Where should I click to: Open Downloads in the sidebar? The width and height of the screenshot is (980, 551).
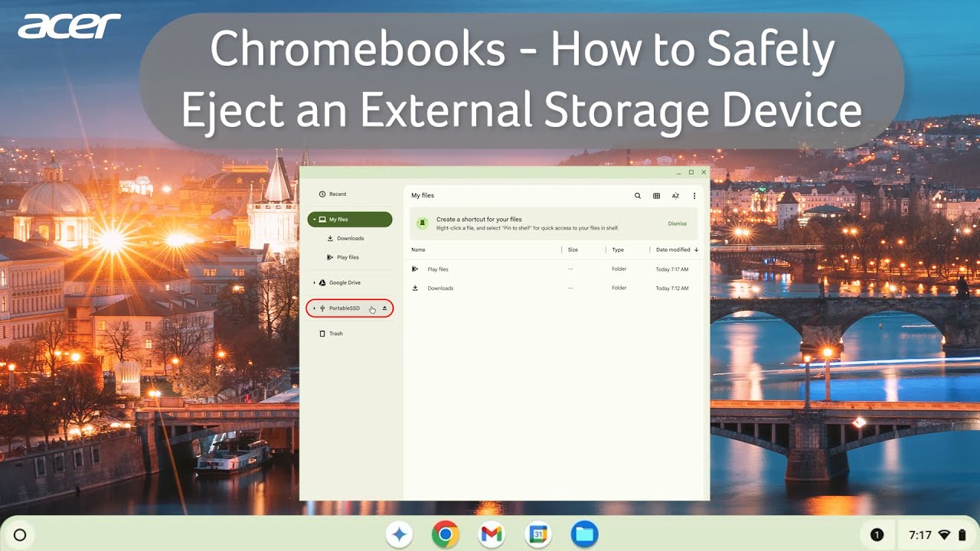click(350, 239)
